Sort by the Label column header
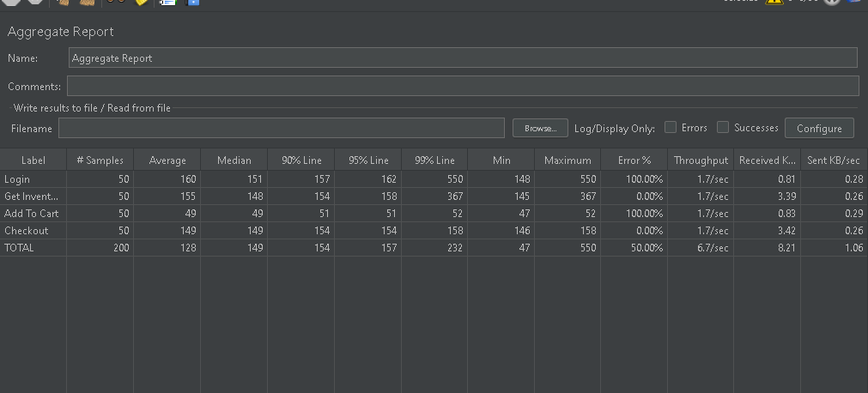Screen dimensions: 868x393 point(33,160)
